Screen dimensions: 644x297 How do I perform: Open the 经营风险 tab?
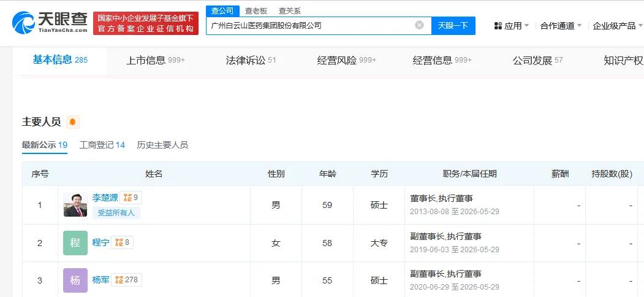coord(347,61)
